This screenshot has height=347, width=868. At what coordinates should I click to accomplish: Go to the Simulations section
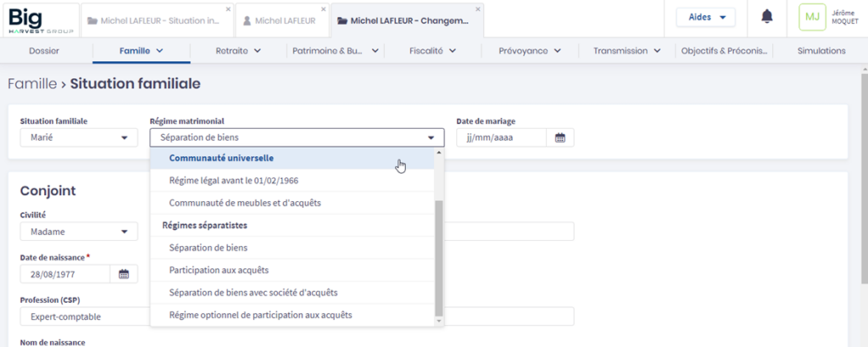[x=821, y=51]
